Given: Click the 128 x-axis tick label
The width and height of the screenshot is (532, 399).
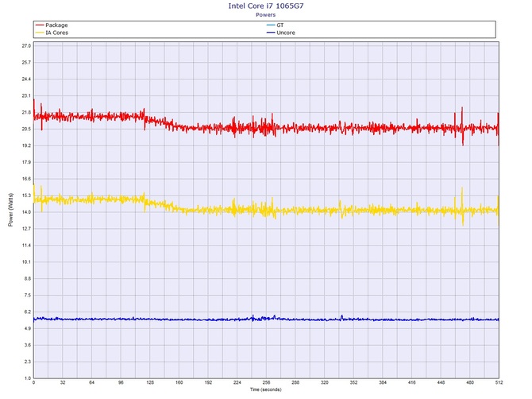Looking at the screenshot, I should coord(150,382).
